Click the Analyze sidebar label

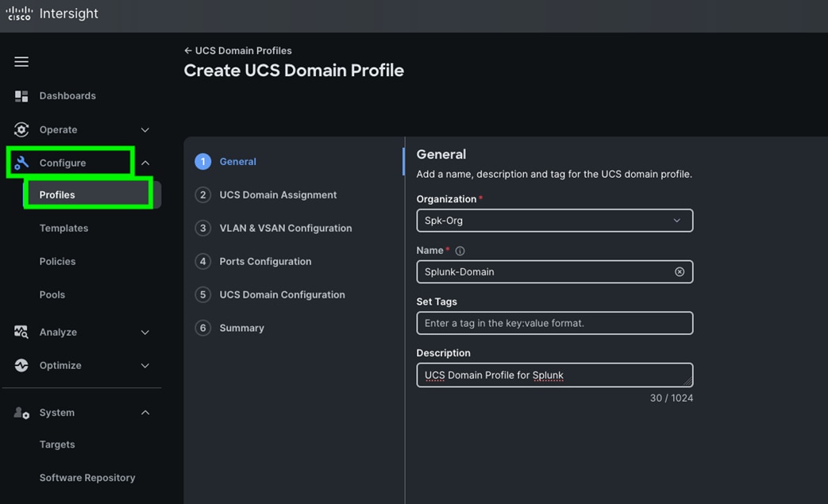click(x=58, y=332)
